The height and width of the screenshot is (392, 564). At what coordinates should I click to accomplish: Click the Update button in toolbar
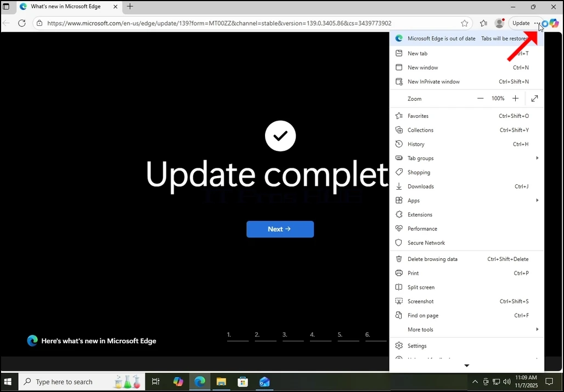coord(521,23)
